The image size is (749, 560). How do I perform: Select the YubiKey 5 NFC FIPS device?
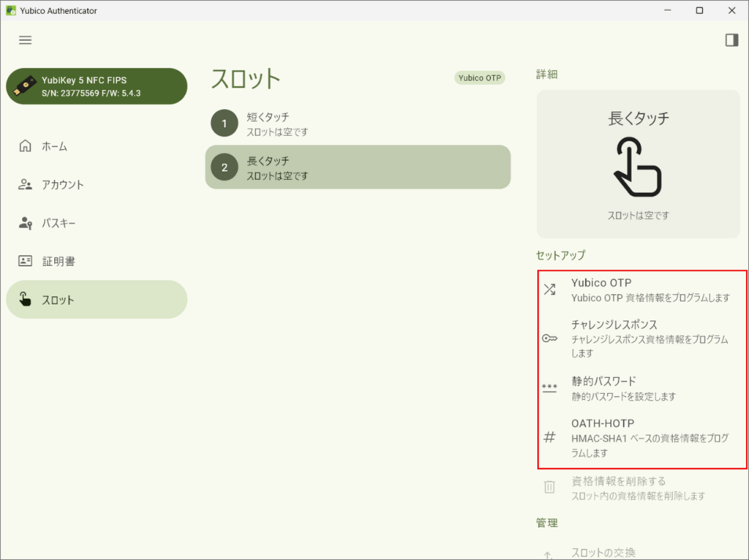click(x=97, y=86)
